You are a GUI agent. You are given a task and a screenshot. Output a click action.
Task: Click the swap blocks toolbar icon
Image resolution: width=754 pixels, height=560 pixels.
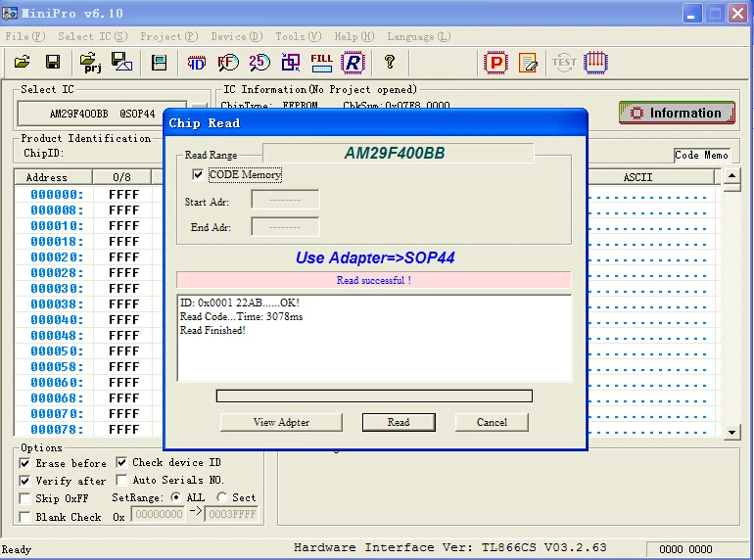pyautogui.click(x=291, y=63)
